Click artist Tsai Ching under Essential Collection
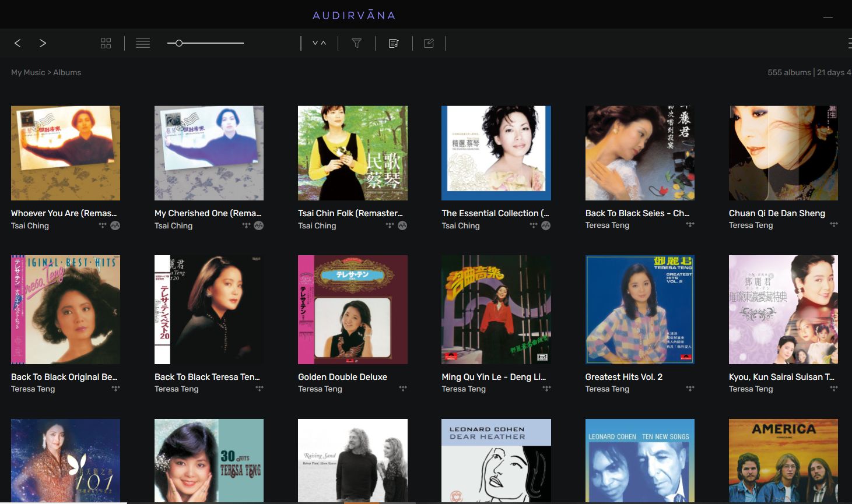Image resolution: width=852 pixels, height=504 pixels. pyautogui.click(x=460, y=225)
